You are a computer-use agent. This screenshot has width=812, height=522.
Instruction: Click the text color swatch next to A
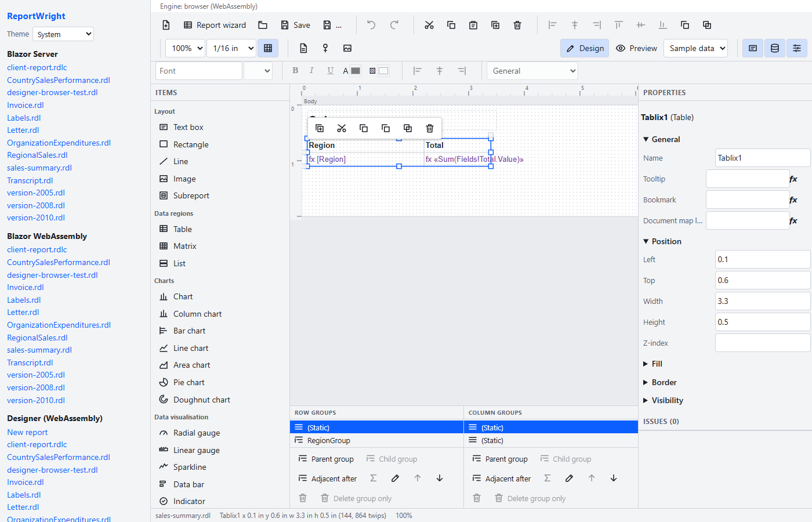click(356, 71)
